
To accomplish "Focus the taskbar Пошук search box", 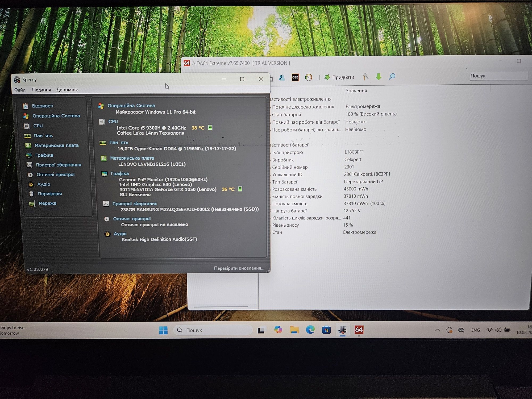I will [x=213, y=330].
